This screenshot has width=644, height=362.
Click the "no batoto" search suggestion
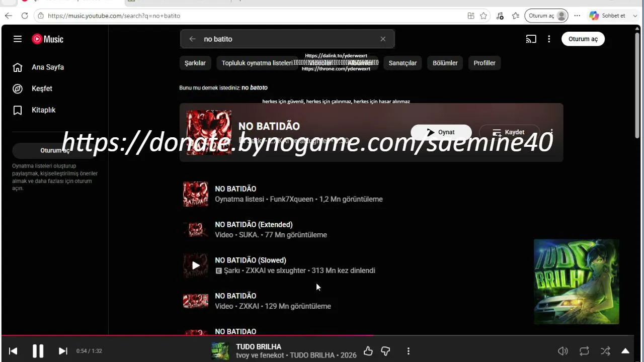click(255, 87)
